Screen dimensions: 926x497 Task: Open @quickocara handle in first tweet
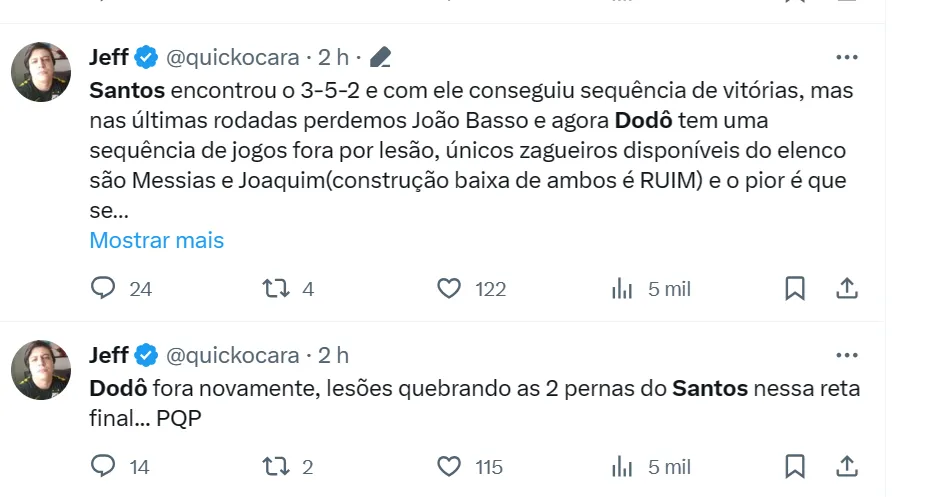point(232,57)
